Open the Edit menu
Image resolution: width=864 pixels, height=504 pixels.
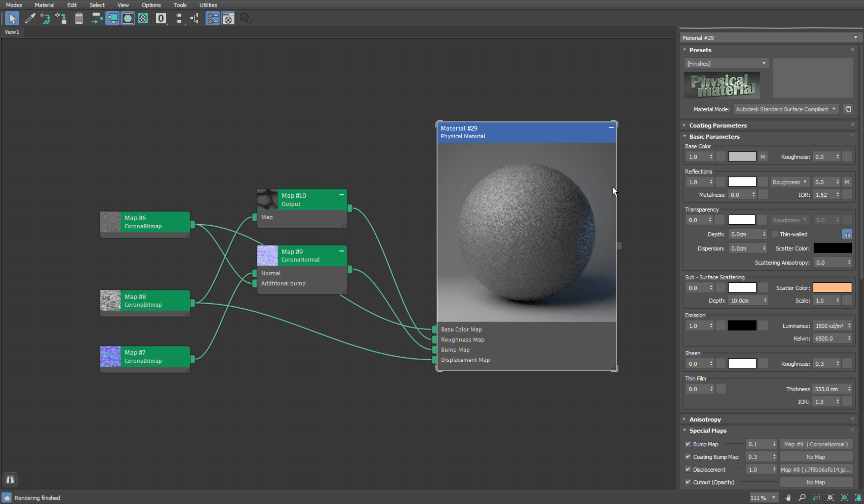click(72, 5)
